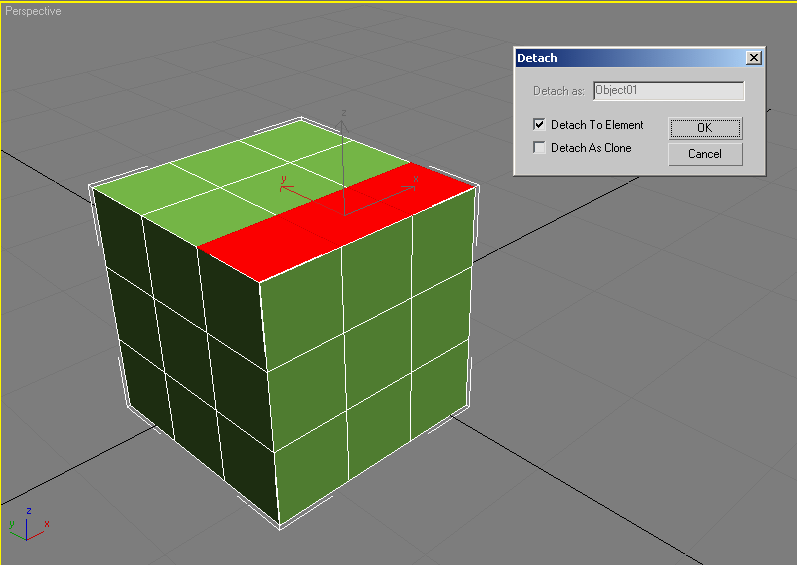
Task: Close the Detach dialog window
Action: pos(753,58)
